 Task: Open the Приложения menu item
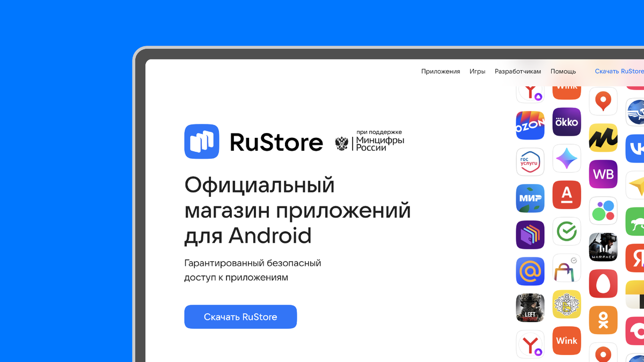pyautogui.click(x=441, y=71)
